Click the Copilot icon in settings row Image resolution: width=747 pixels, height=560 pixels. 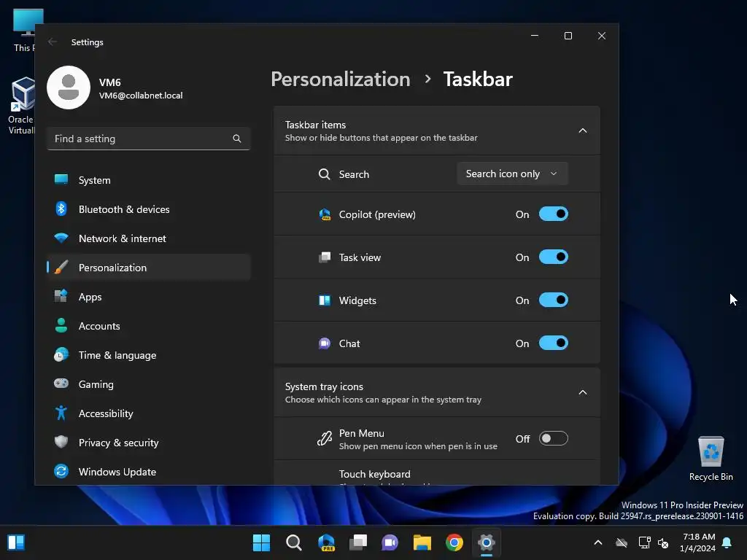click(x=325, y=214)
